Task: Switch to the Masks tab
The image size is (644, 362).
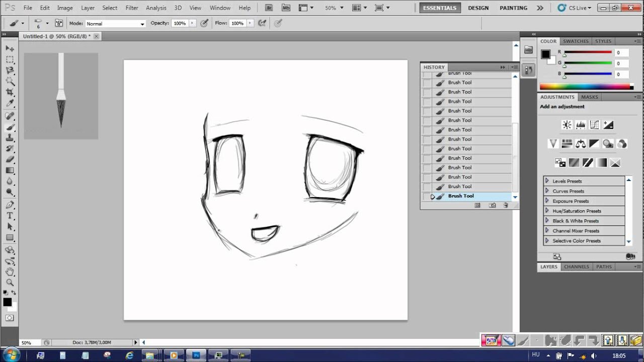Action: (x=590, y=97)
